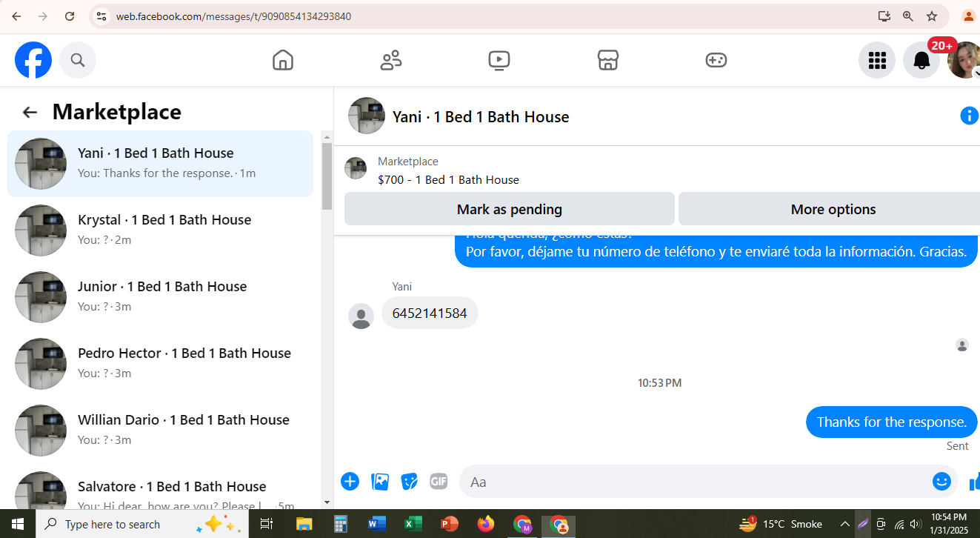Open Willian Dario conversation
The height and width of the screenshot is (538, 980).
[160, 431]
